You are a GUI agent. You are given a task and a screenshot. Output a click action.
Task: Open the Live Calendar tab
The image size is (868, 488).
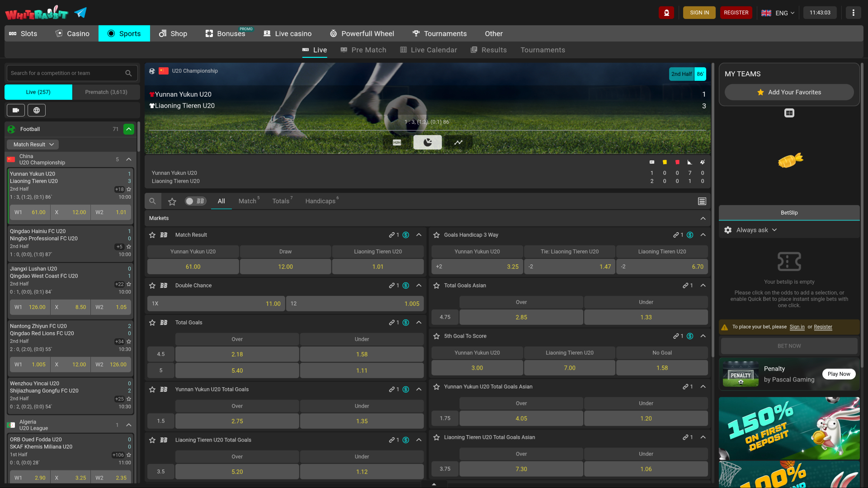tap(429, 50)
